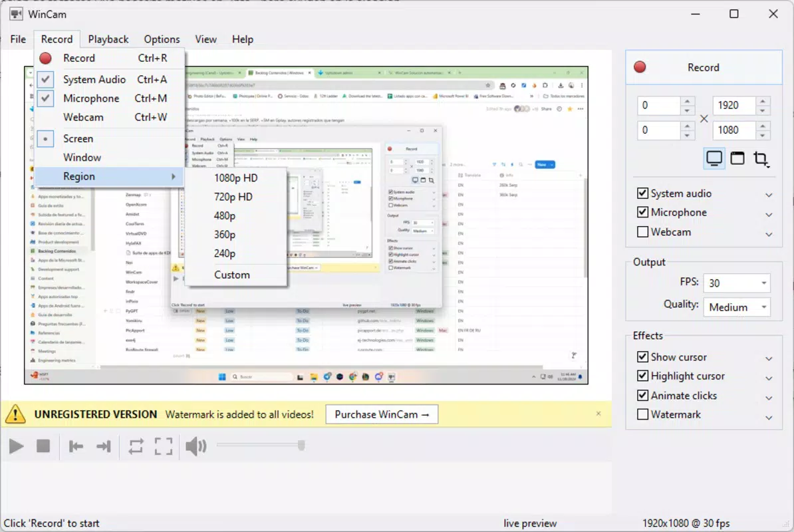Click the WinCam app icon in title bar
This screenshot has width=794, height=532.
(16, 14)
